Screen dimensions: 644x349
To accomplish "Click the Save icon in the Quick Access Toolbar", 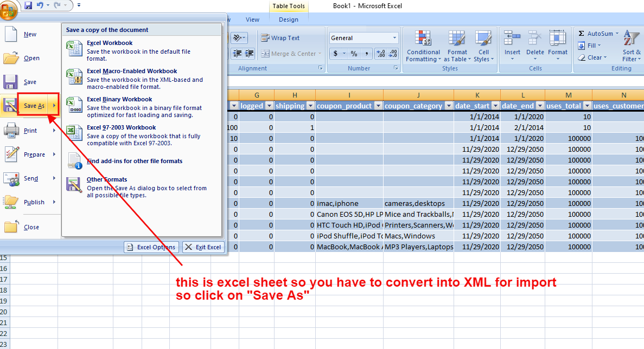I will (28, 5).
